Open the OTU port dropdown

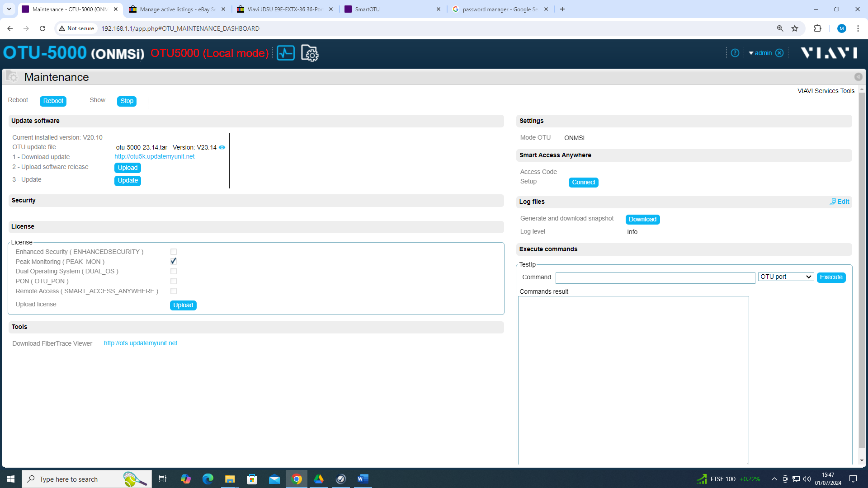[x=786, y=277]
